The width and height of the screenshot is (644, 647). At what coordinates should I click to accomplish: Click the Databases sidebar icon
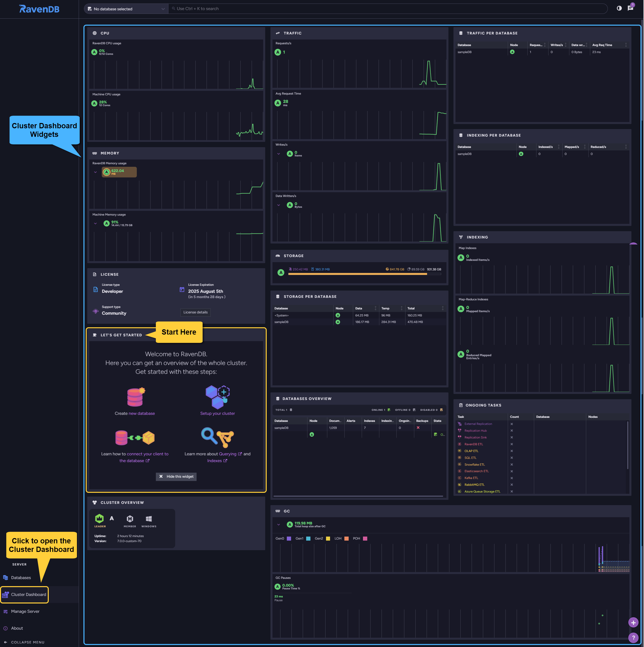(5, 578)
